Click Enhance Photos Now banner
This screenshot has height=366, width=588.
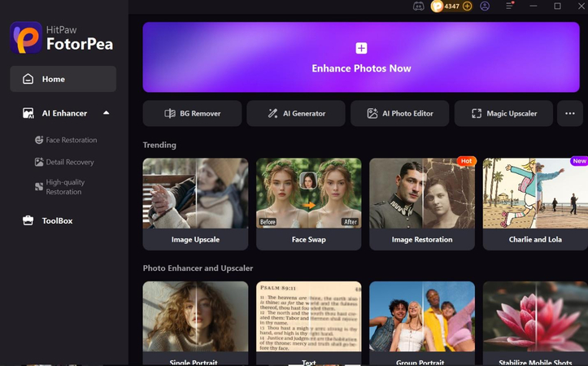click(x=361, y=57)
